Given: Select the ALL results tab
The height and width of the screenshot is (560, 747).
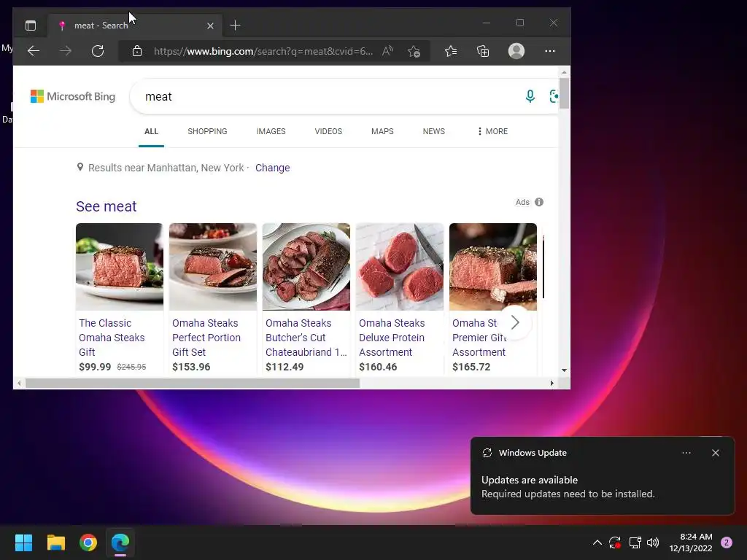Looking at the screenshot, I should [151, 131].
